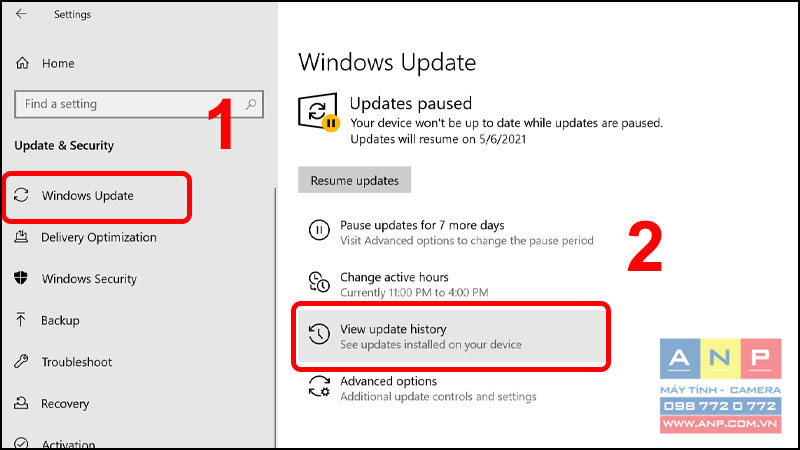Screen dimensions: 800x450
Task: Click the sidebar vertical scrollbar
Action: [x=276, y=317]
